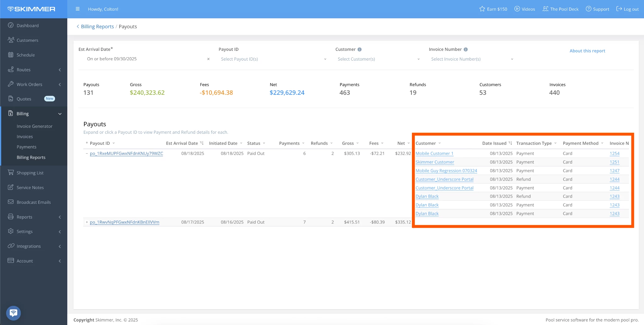
Task: Go back to Billing Reports breadcrumb
Action: click(97, 26)
